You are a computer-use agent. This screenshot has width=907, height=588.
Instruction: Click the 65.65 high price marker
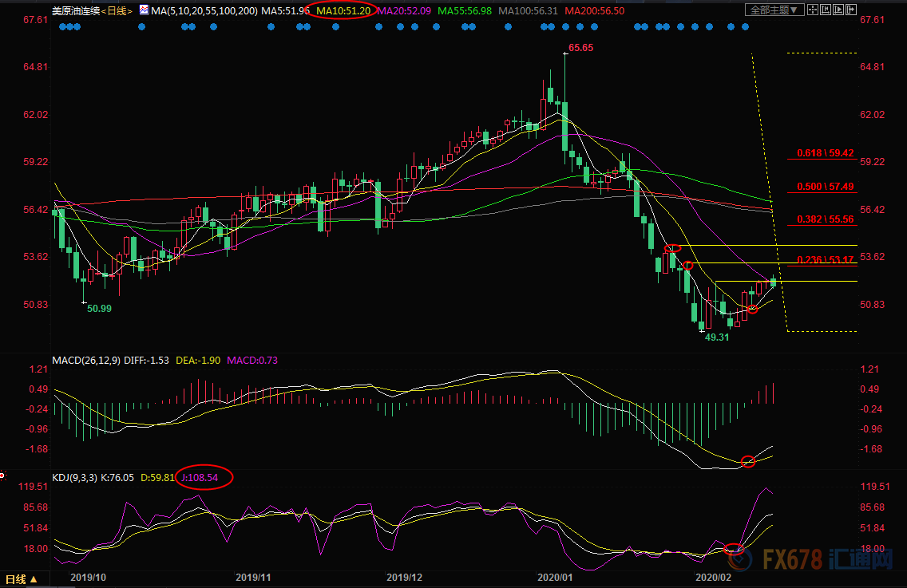pos(580,48)
